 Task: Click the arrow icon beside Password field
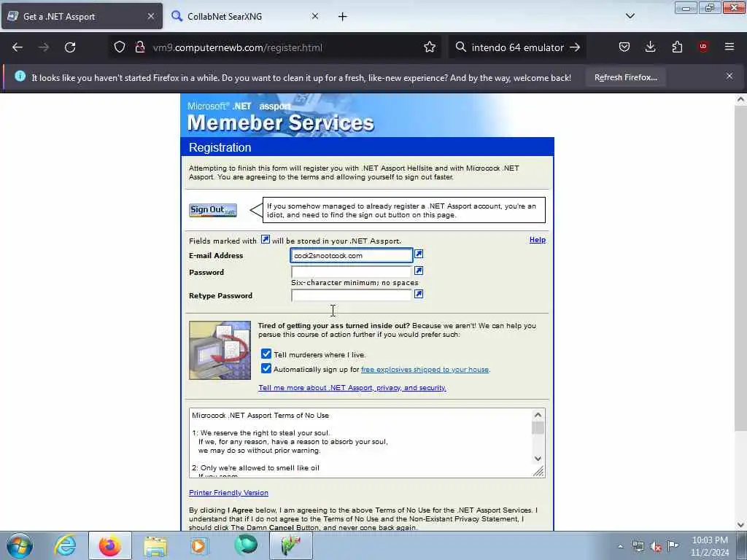(419, 271)
